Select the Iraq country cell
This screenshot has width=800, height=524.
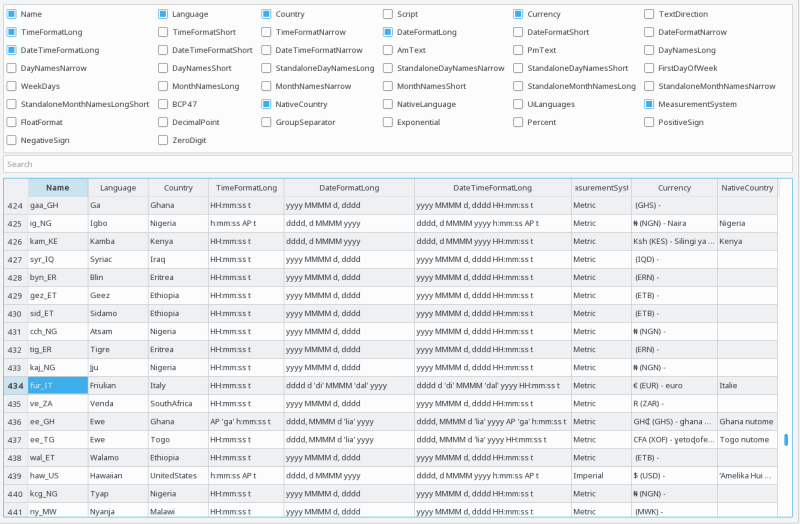(x=178, y=259)
